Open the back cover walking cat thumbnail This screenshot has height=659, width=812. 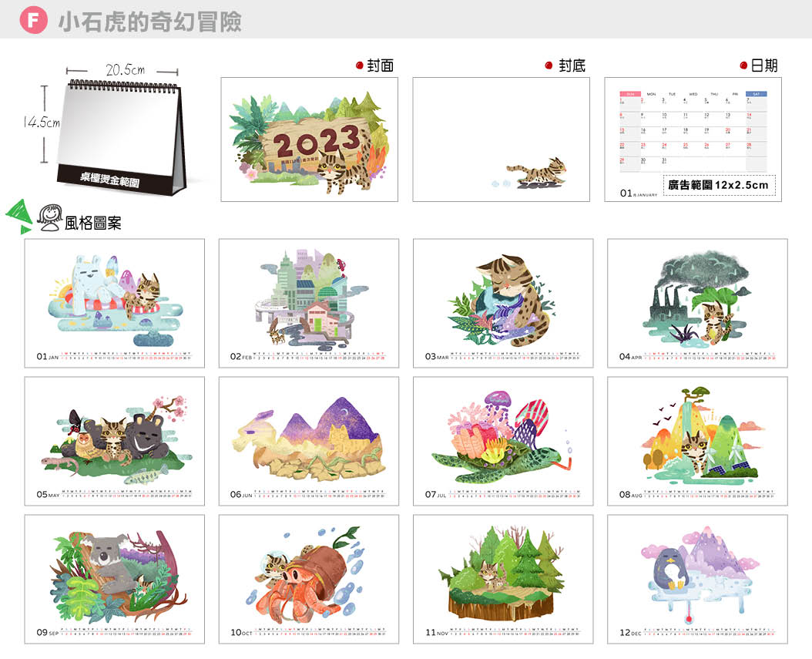pyautogui.click(x=501, y=140)
